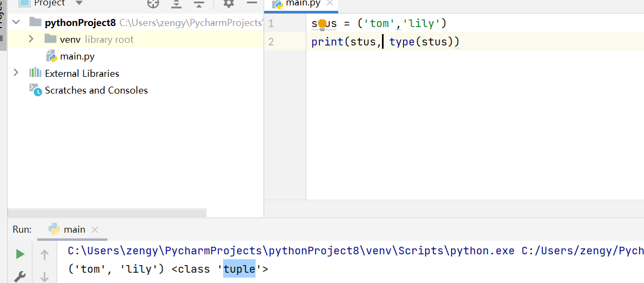Click the wrench run configuration icon
Screen dimensions: 644x283
click(20, 277)
